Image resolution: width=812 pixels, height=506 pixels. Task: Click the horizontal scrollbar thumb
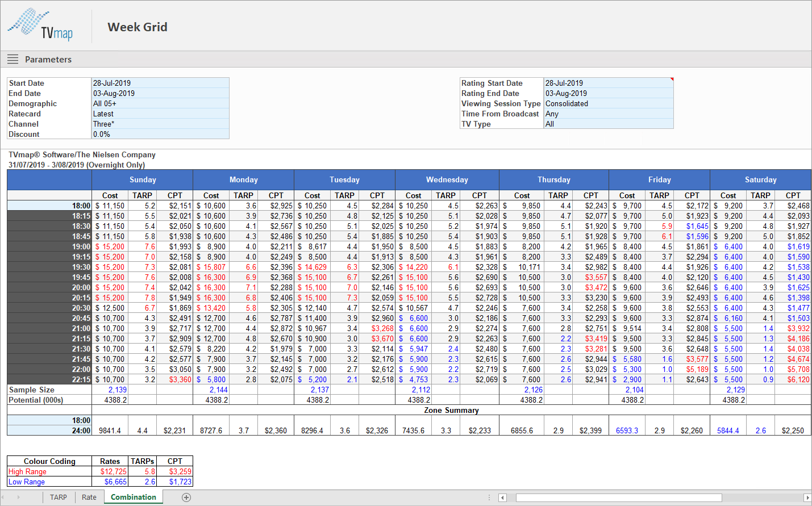[x=619, y=497]
